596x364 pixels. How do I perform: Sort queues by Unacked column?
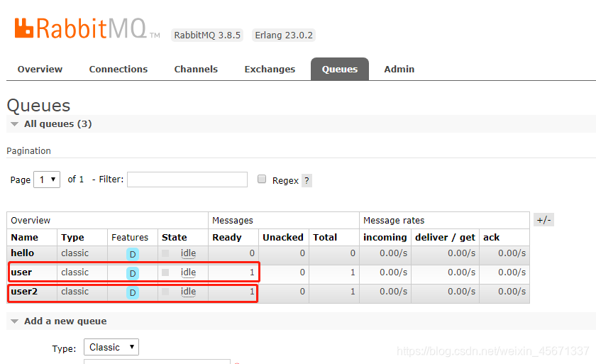[283, 238]
